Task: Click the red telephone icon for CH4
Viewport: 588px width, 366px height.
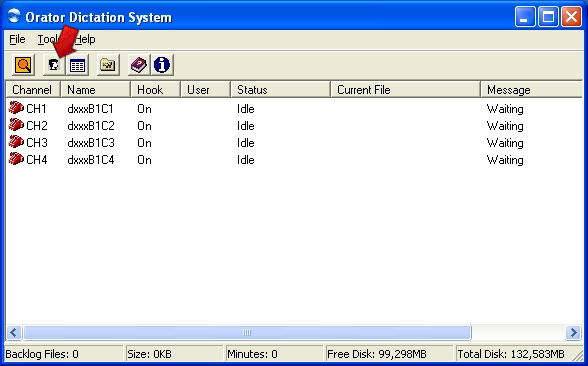Action: [16, 159]
